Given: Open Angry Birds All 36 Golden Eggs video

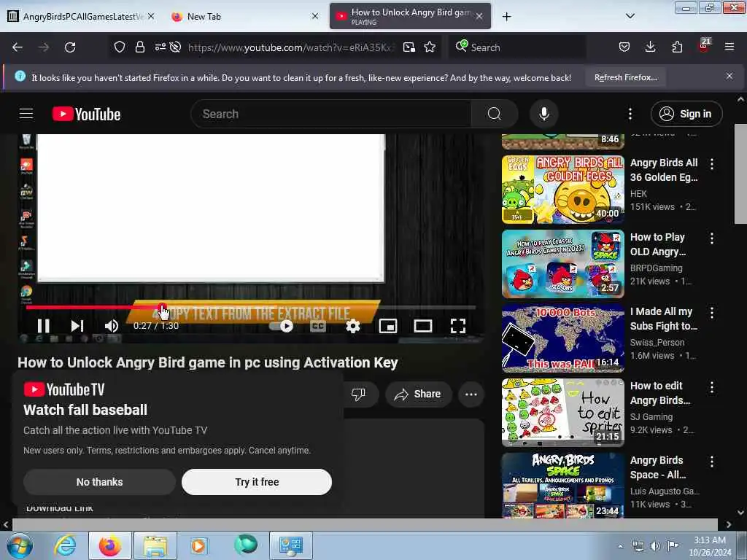Looking at the screenshot, I should click(x=562, y=189).
